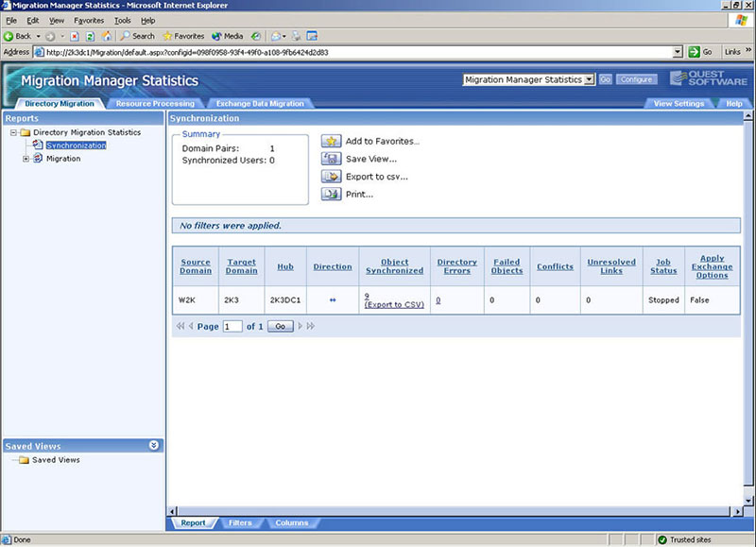Go to last page arrow icon
The height and width of the screenshot is (547, 756).
point(311,326)
